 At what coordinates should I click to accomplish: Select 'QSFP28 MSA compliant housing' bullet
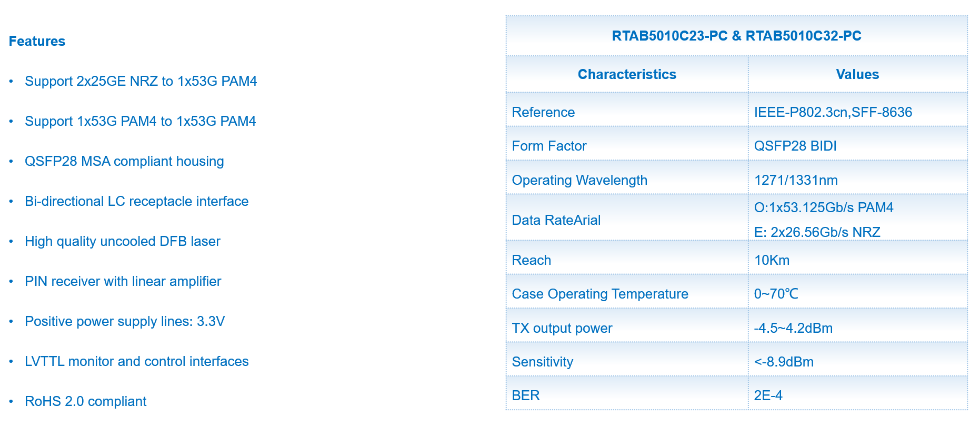(124, 161)
